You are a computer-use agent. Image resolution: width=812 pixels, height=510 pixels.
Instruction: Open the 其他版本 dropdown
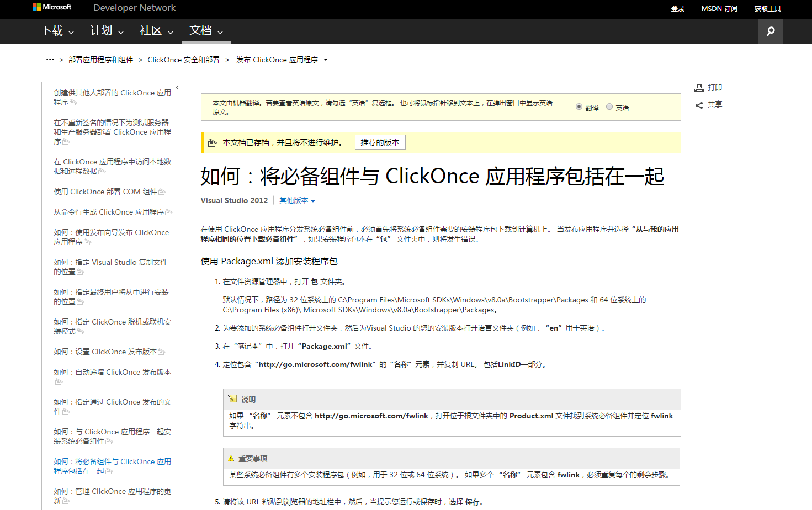297,201
